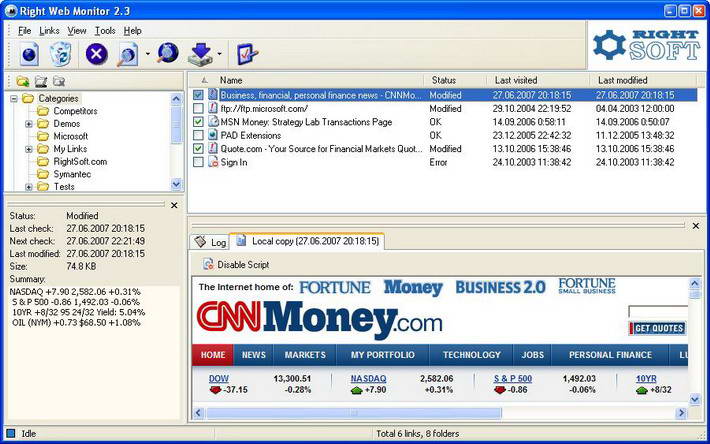
Task: Click the MARKETS navigation item
Action: pos(305,355)
